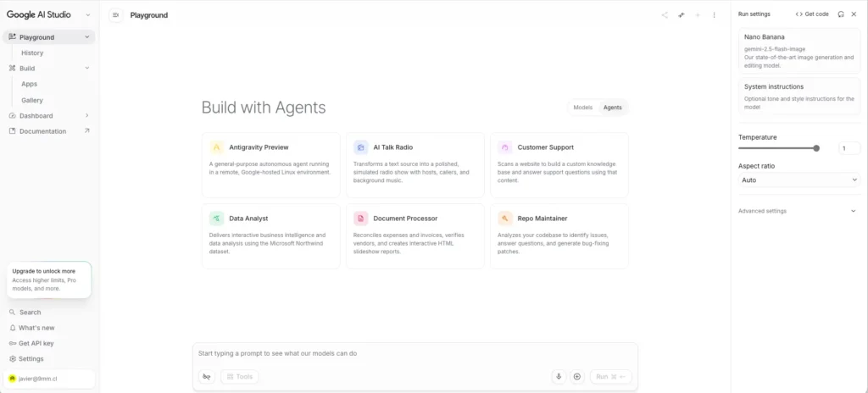Click the Document Processor card title
868x393 pixels.
coord(405,219)
